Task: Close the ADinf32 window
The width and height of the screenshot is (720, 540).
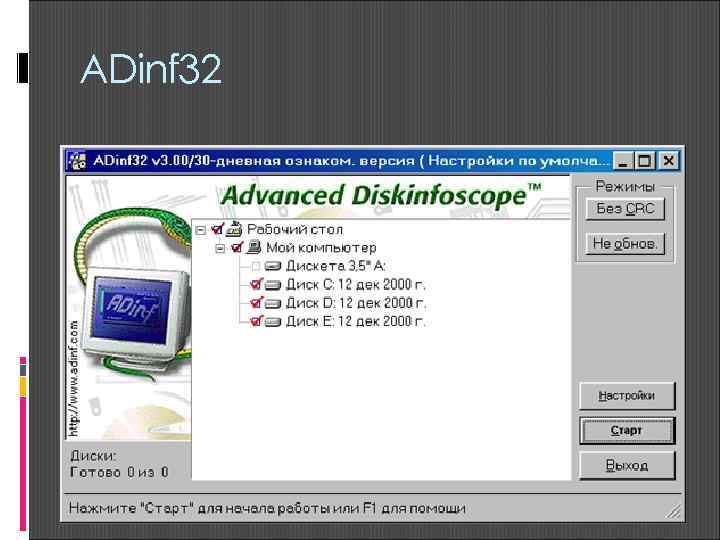Action: click(x=669, y=161)
